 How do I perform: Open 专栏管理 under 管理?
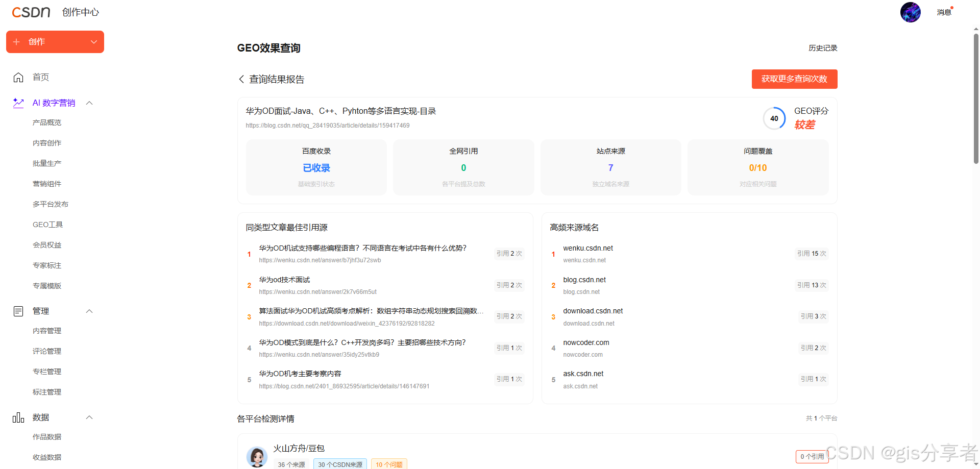[x=47, y=372]
